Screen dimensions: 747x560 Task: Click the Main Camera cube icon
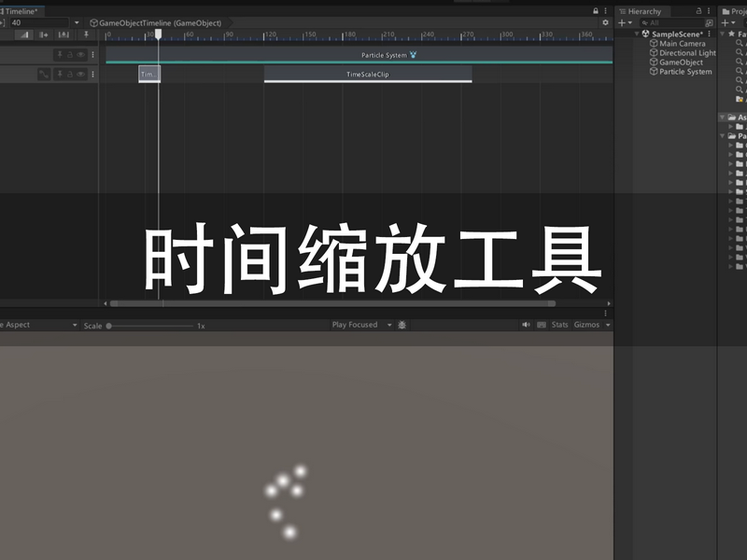coord(654,43)
